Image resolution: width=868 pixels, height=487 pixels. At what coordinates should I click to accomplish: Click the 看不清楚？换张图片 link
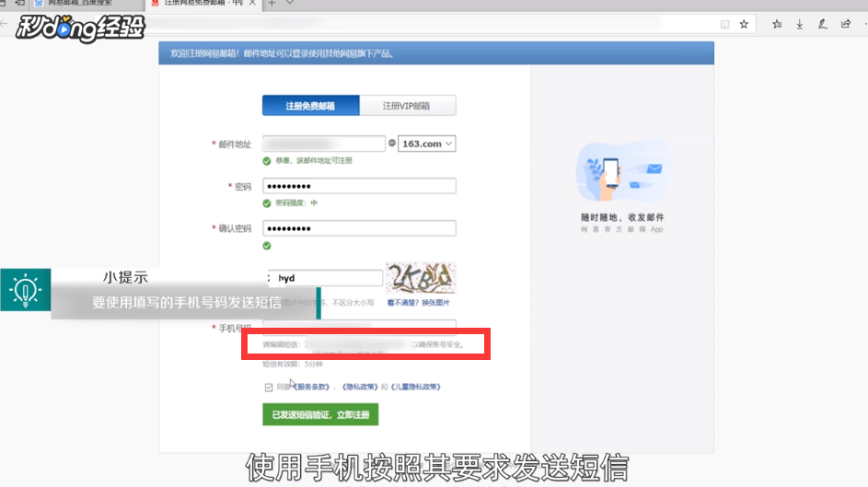pos(419,303)
